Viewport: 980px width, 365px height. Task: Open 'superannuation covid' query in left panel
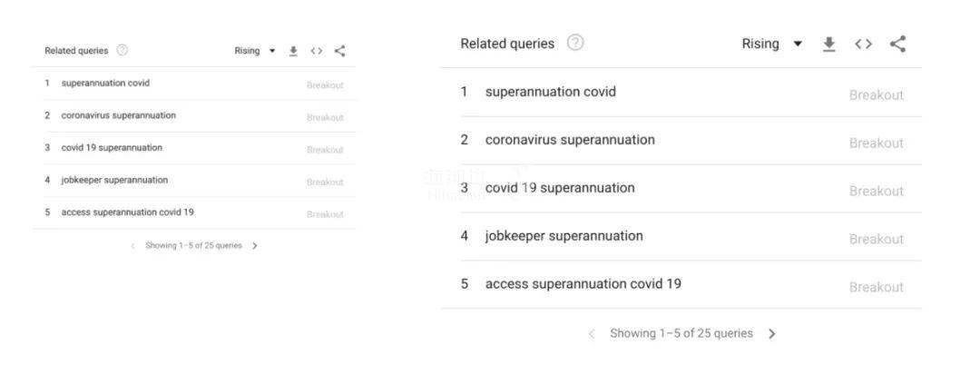pyautogui.click(x=105, y=84)
